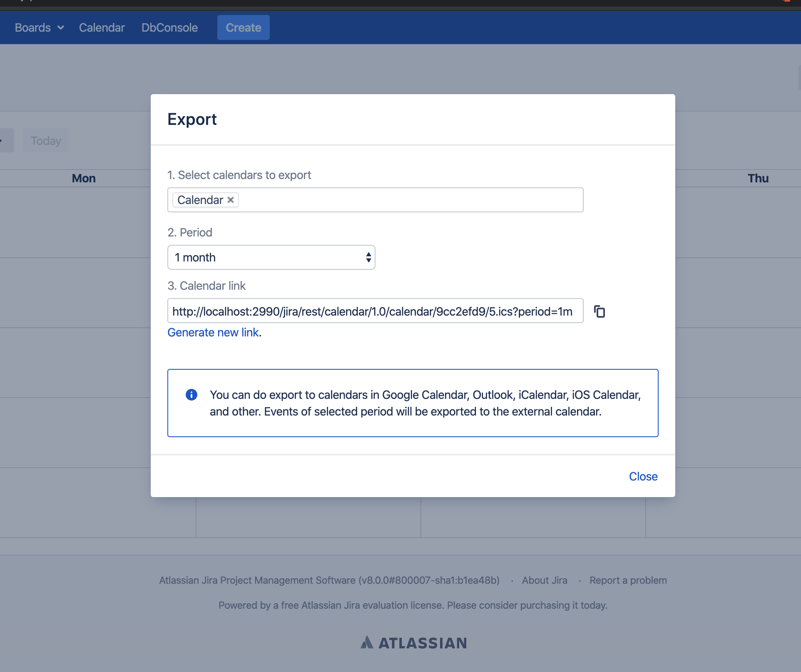
Task: Click the Export dialog title
Action: (192, 119)
